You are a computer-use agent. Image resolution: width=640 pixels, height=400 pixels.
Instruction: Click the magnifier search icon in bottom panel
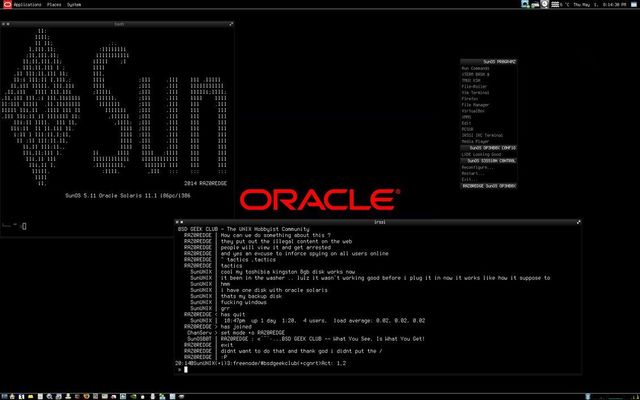(49, 396)
